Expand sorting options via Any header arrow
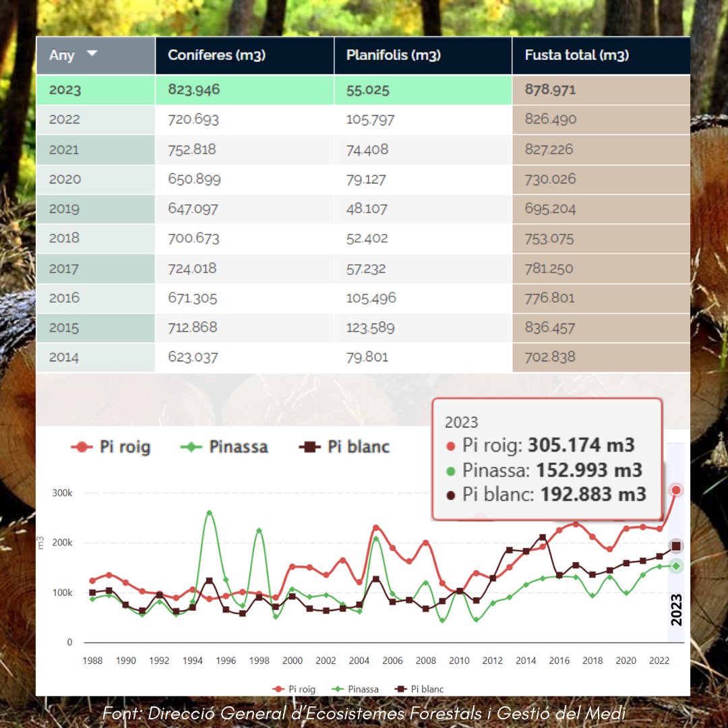Viewport: 728px width, 728px height. click(x=92, y=55)
